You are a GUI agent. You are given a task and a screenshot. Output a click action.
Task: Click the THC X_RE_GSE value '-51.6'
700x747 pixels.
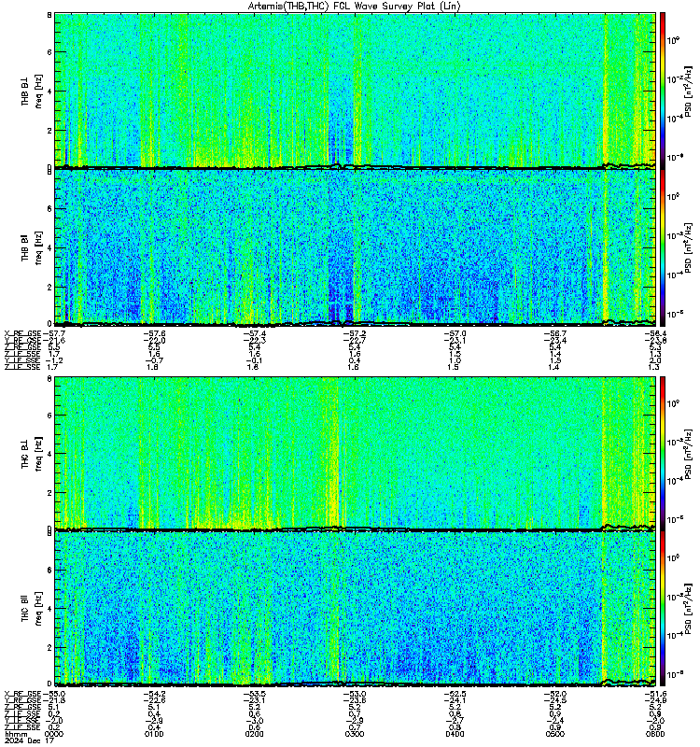(x=656, y=694)
